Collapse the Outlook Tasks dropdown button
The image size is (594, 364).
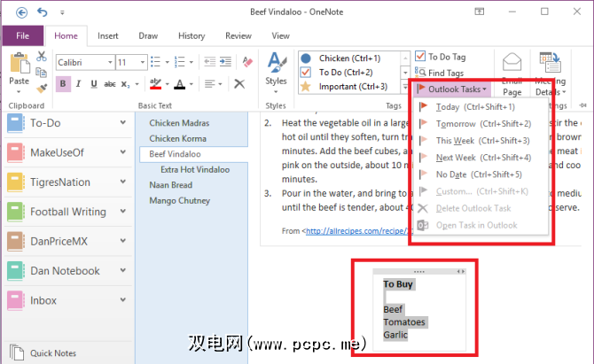[451, 89]
